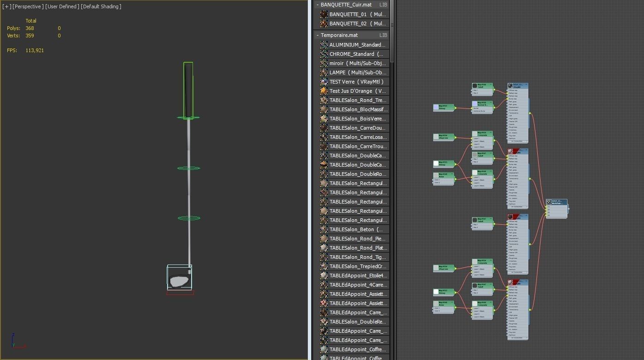Viewport: 644px width, 360px height.
Task: Click the Polys count value 368
Action: coord(30,28)
